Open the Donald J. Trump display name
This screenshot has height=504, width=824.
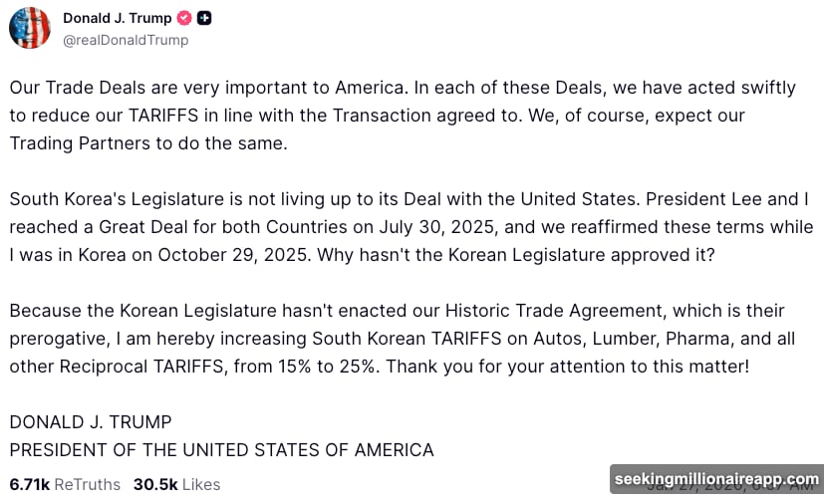click(x=117, y=19)
